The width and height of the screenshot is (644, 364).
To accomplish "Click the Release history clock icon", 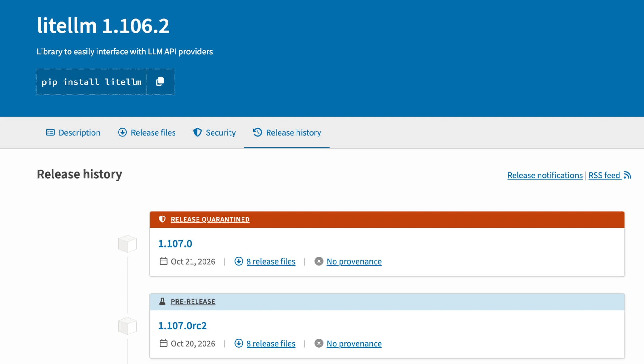I will [257, 132].
